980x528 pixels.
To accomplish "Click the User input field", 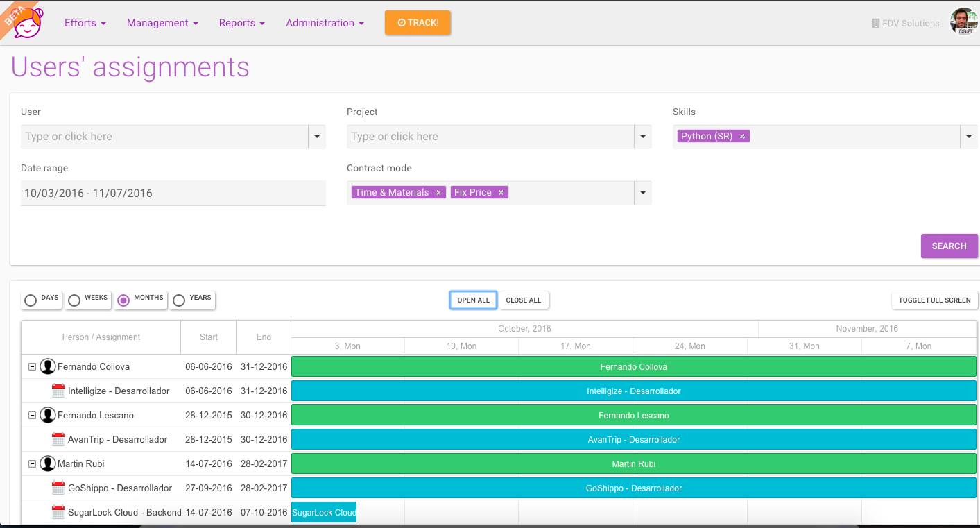I will pyautogui.click(x=164, y=137).
